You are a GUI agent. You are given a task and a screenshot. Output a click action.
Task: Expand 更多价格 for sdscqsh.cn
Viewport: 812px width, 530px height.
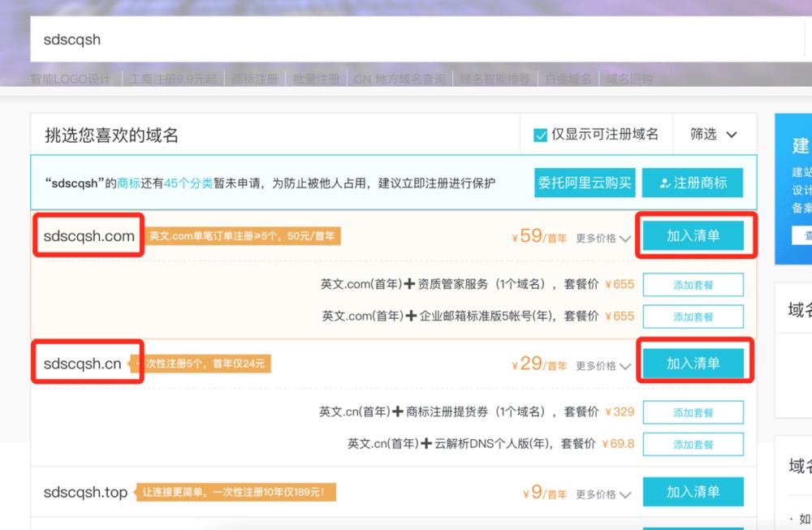[x=603, y=366]
